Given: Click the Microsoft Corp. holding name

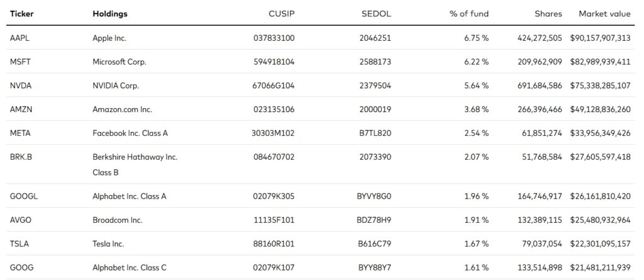Looking at the screenshot, I should [119, 62].
